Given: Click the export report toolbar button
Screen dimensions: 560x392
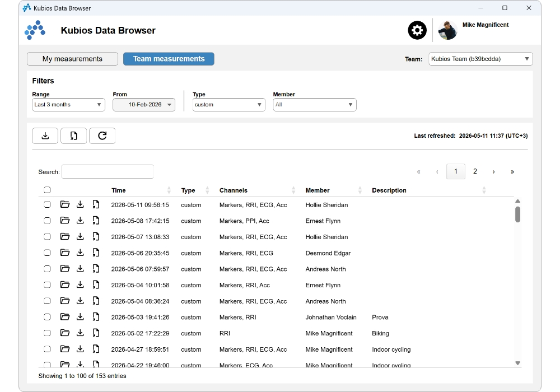Looking at the screenshot, I should coord(73,136).
